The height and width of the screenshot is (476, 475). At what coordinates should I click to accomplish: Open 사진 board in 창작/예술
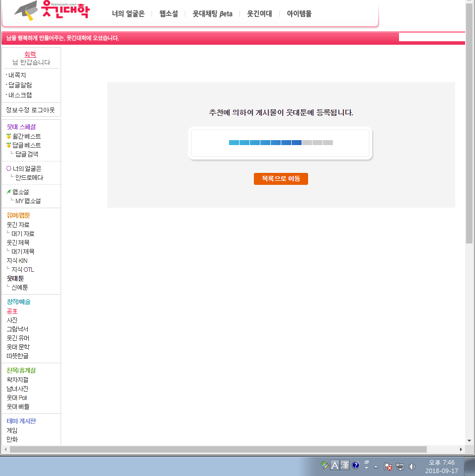click(12, 320)
